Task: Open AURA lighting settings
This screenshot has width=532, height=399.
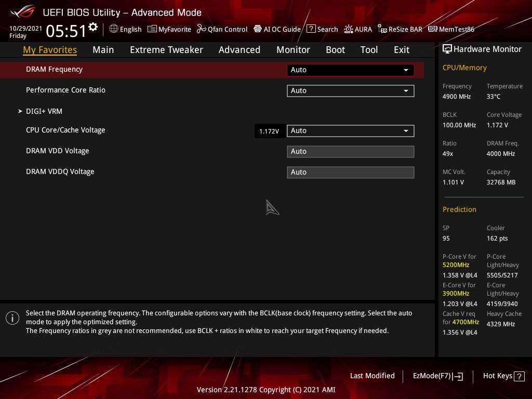Action: coord(358,29)
